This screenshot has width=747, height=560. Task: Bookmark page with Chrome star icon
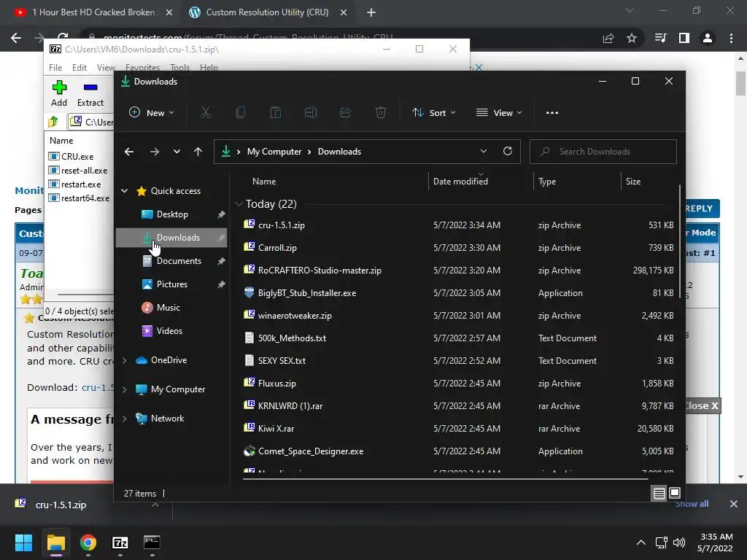point(632,38)
